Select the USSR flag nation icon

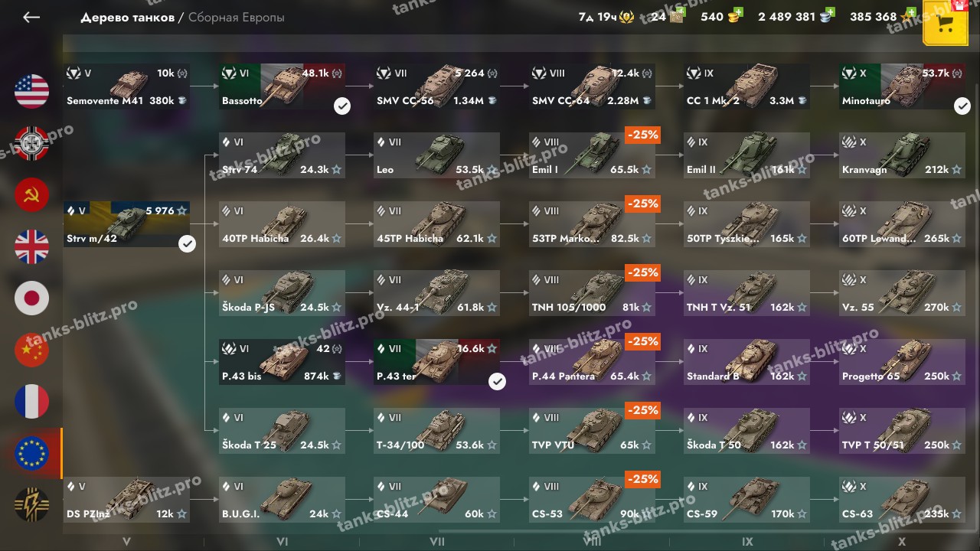point(31,194)
